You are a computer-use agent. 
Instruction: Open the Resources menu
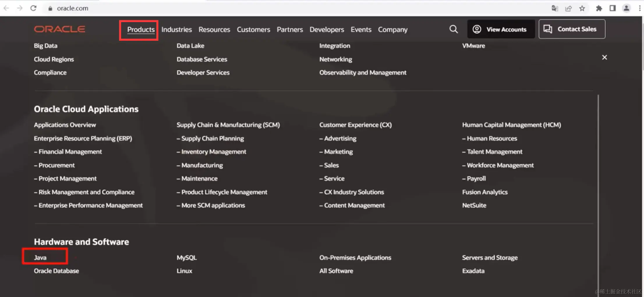coord(214,30)
